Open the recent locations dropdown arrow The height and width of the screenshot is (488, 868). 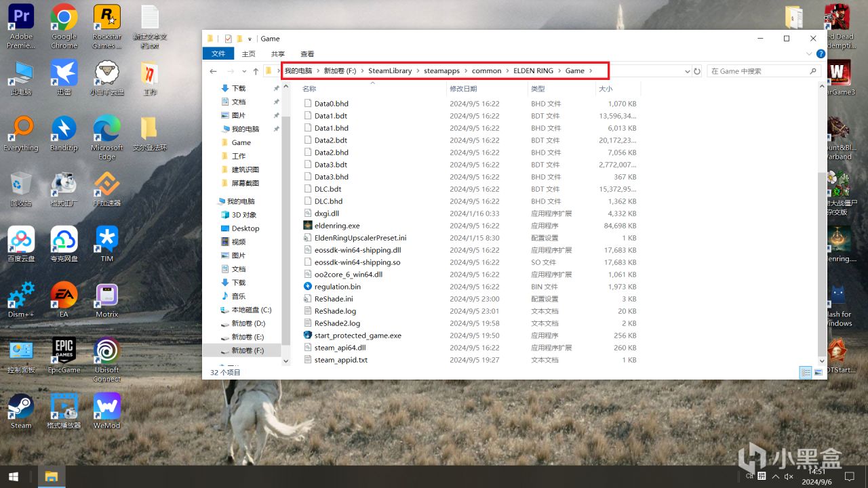tap(243, 71)
